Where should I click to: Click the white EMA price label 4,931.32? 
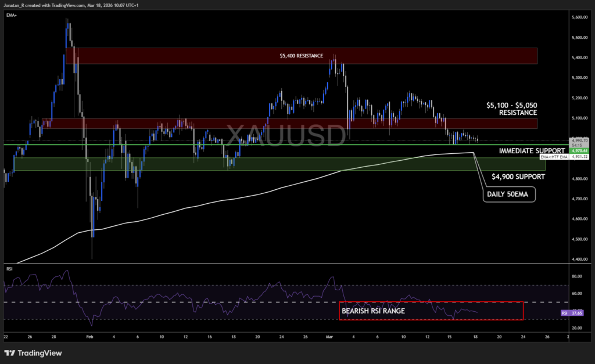point(579,156)
